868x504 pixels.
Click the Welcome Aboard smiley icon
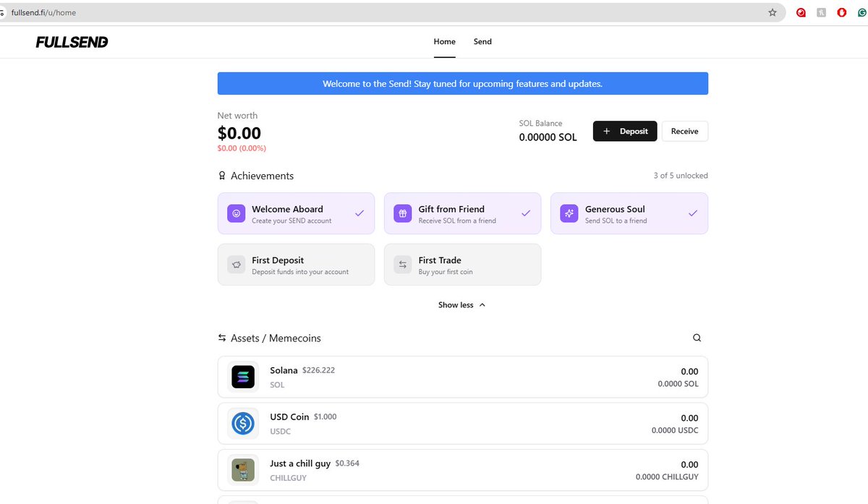236,213
